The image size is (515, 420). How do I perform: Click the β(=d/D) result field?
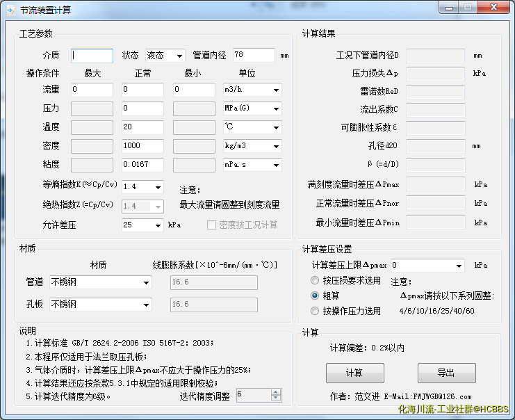(436, 165)
